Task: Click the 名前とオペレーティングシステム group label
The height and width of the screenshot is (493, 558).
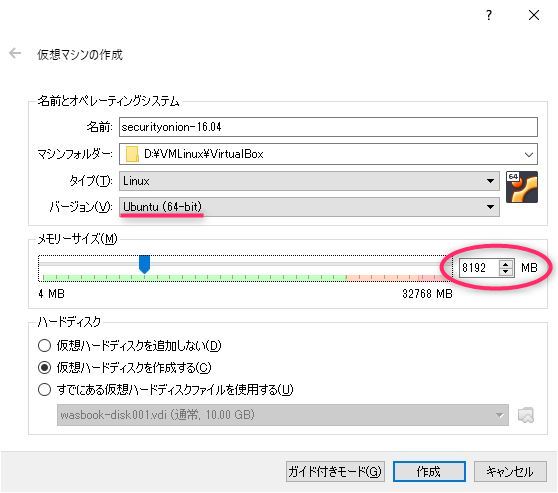Action: (108, 101)
